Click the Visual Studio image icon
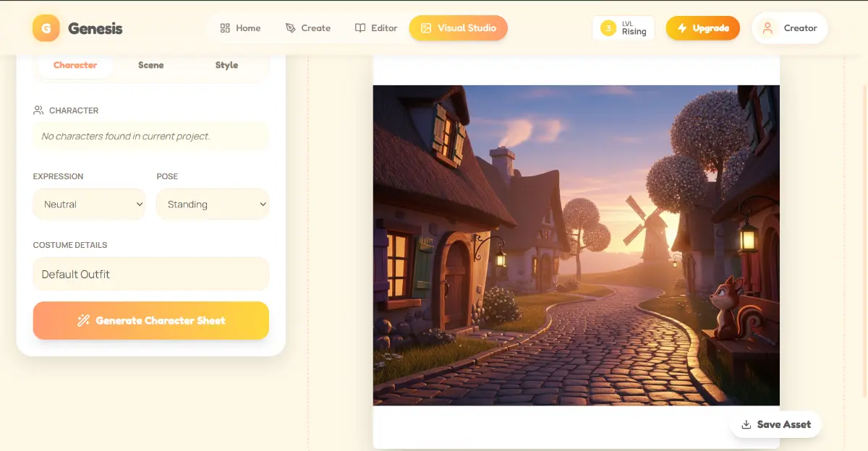The height and width of the screenshot is (451, 868). [x=426, y=28]
